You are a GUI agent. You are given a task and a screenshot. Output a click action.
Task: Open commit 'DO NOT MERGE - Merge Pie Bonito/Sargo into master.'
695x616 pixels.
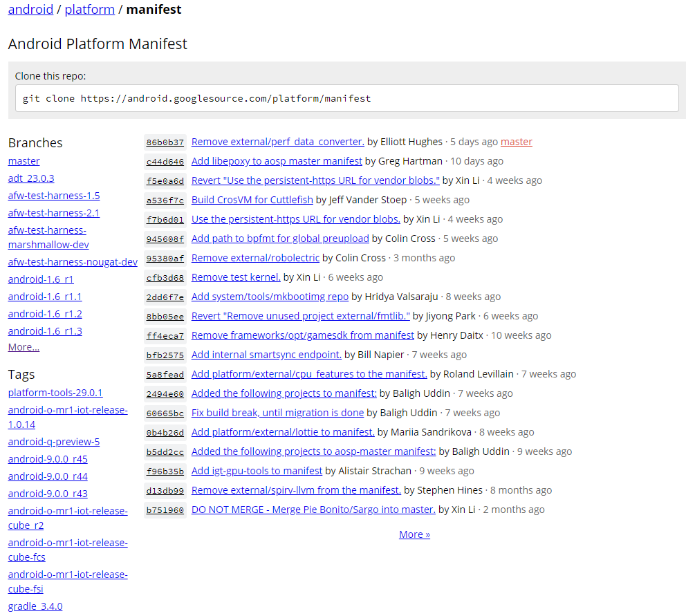click(x=313, y=510)
